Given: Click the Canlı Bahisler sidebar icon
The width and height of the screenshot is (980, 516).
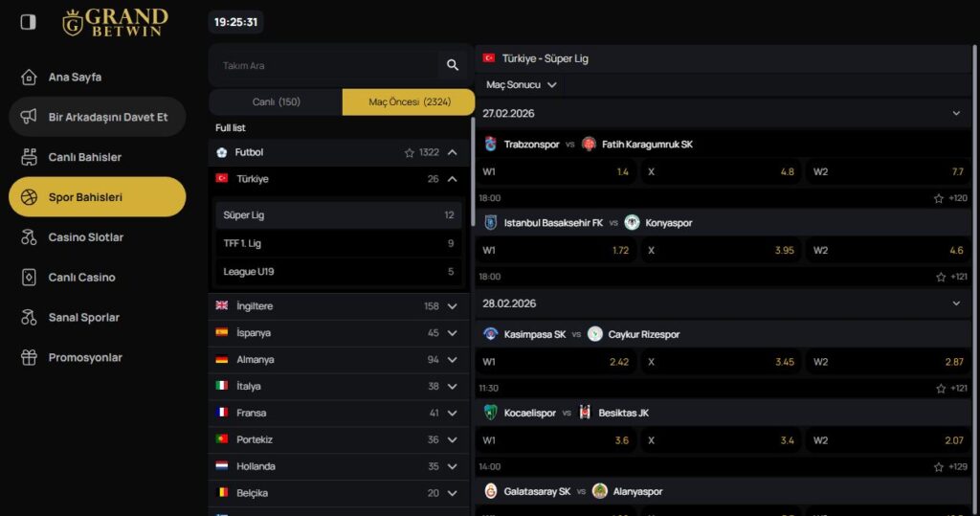Looking at the screenshot, I should [x=29, y=157].
